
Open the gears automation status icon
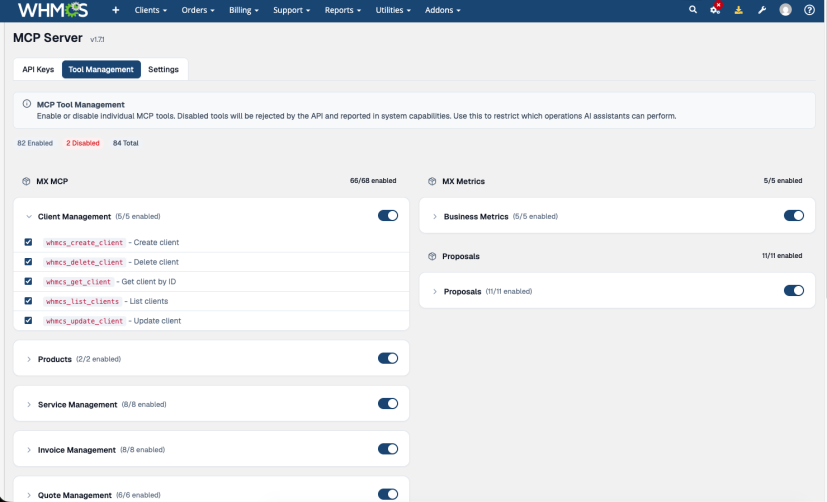715,9
